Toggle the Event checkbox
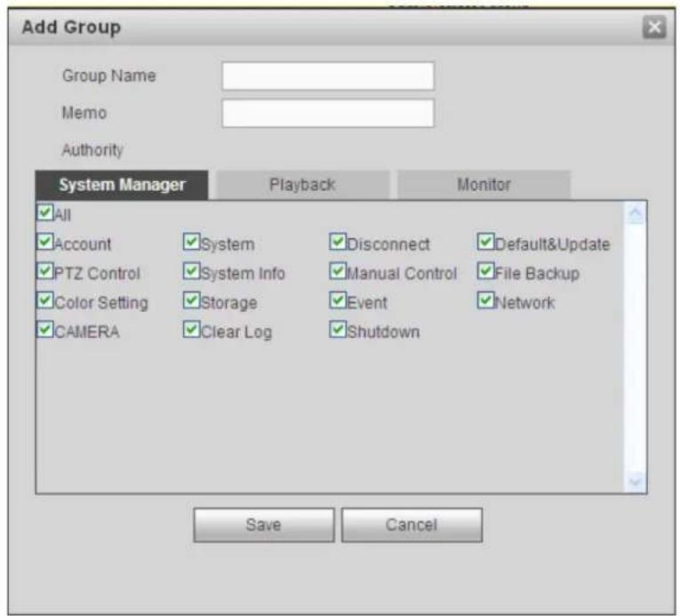This screenshot has height=616, width=680. click(x=338, y=300)
